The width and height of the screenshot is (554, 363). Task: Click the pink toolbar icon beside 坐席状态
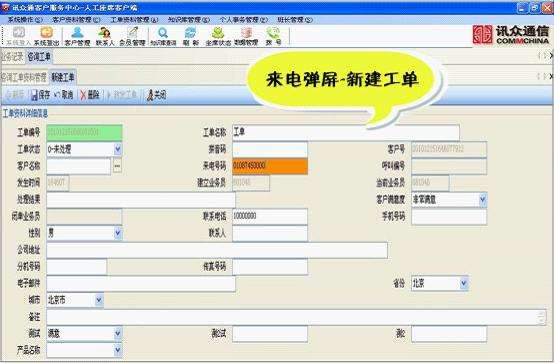point(246,36)
